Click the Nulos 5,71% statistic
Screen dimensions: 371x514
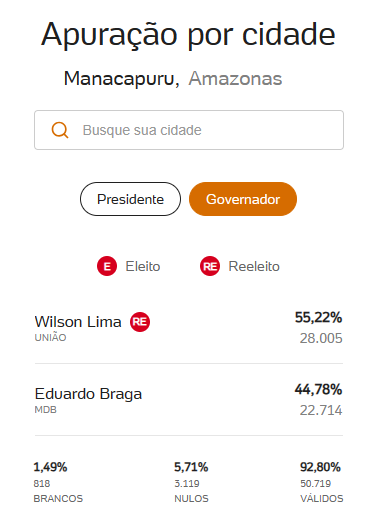(x=191, y=467)
